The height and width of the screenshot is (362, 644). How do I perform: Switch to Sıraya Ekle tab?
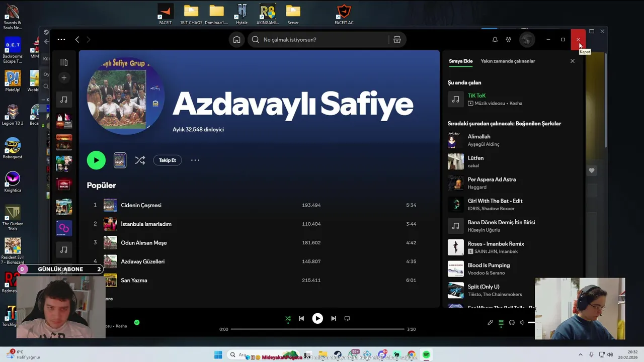[461, 61]
